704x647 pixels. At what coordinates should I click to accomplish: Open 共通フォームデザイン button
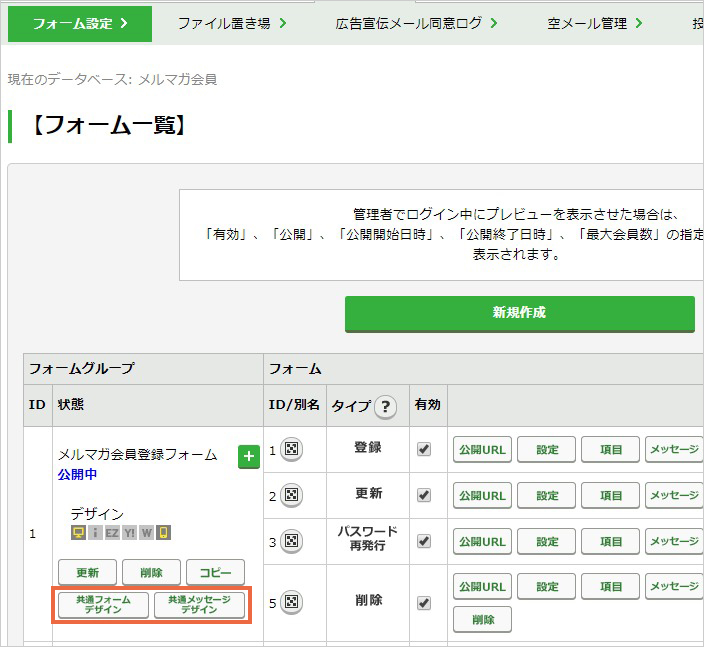tap(103, 605)
